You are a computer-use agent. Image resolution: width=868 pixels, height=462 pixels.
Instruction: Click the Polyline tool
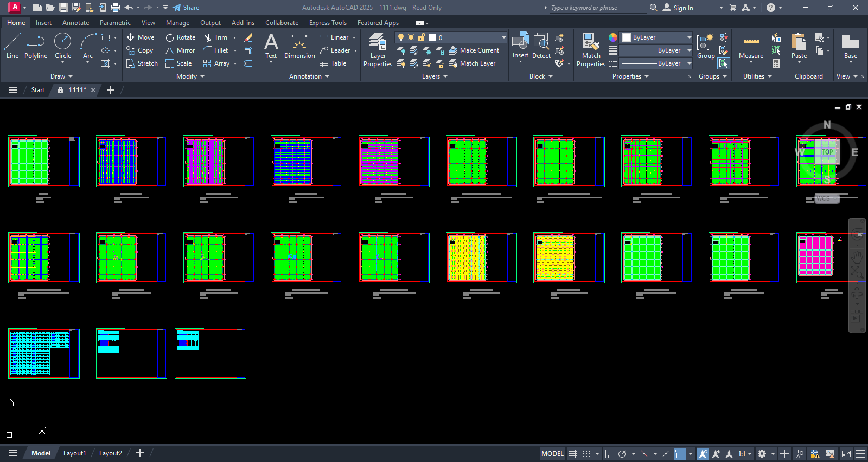pyautogui.click(x=36, y=46)
